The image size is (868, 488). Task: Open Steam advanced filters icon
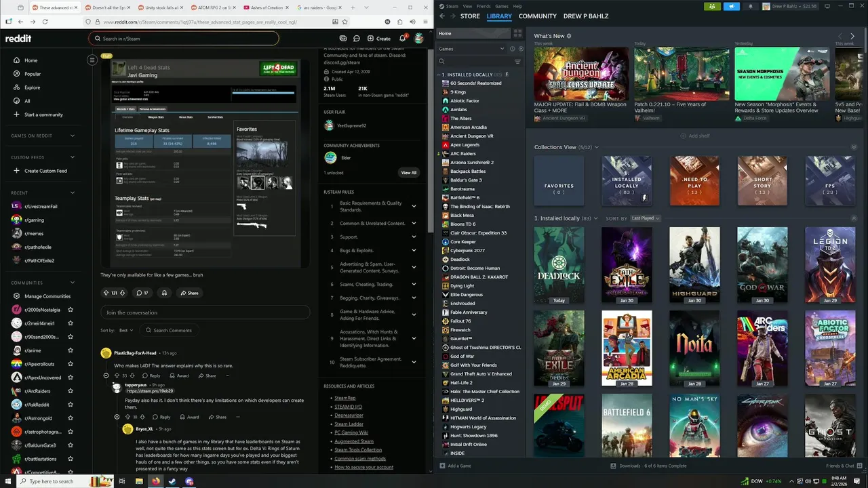tap(517, 62)
